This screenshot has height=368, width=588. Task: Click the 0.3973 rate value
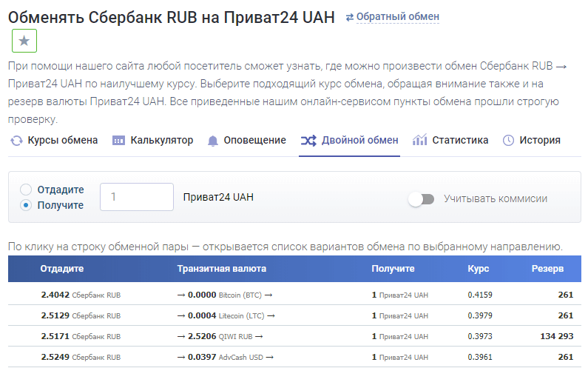480,336
